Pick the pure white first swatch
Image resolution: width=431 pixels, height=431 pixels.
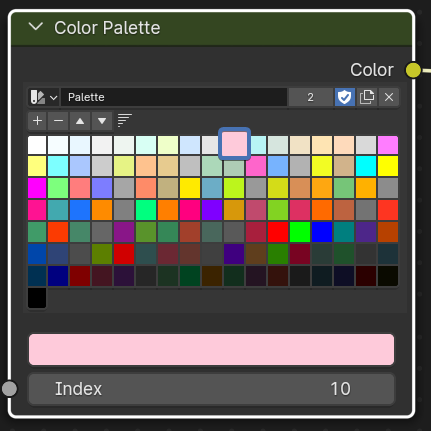click(x=37, y=145)
